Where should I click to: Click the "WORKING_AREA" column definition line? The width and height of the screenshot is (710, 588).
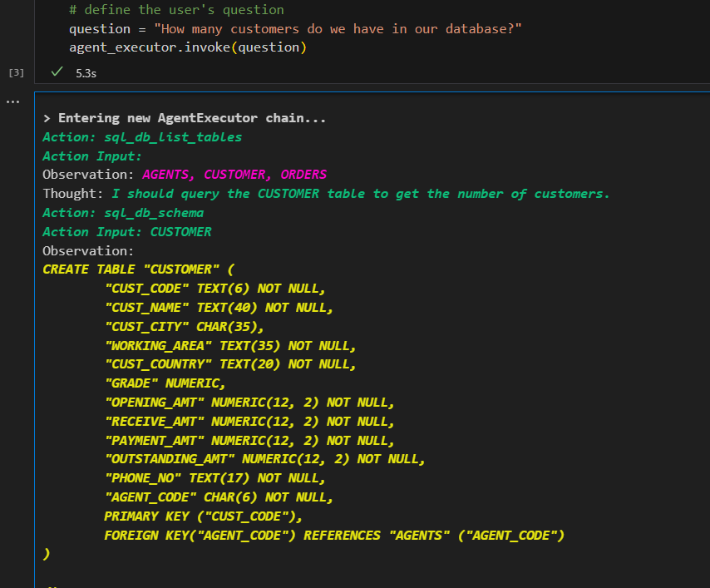coord(230,345)
